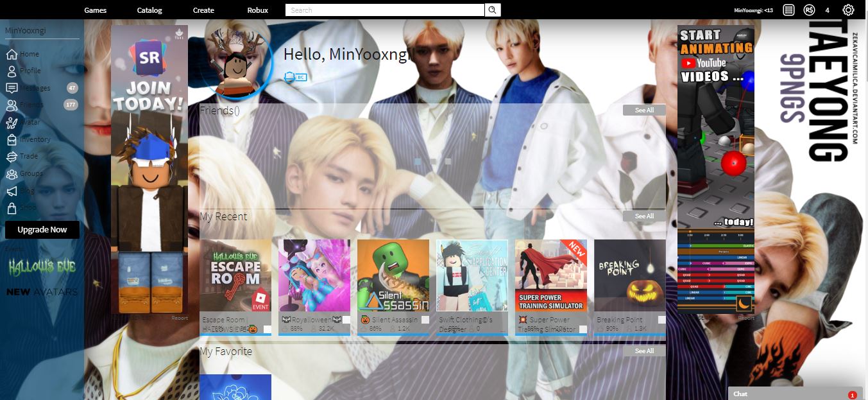868x400 pixels.
Task: Open the Blog megaphone icon
Action: tap(12, 191)
